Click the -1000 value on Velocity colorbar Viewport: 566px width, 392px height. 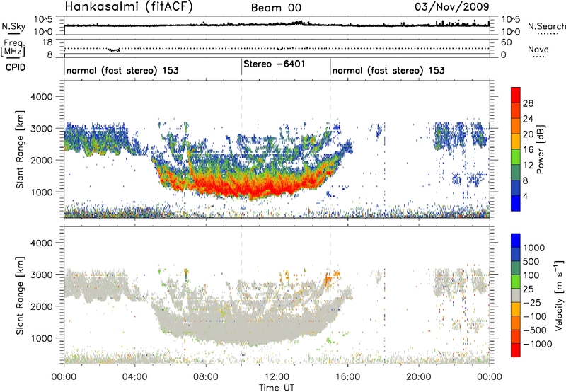coord(538,344)
